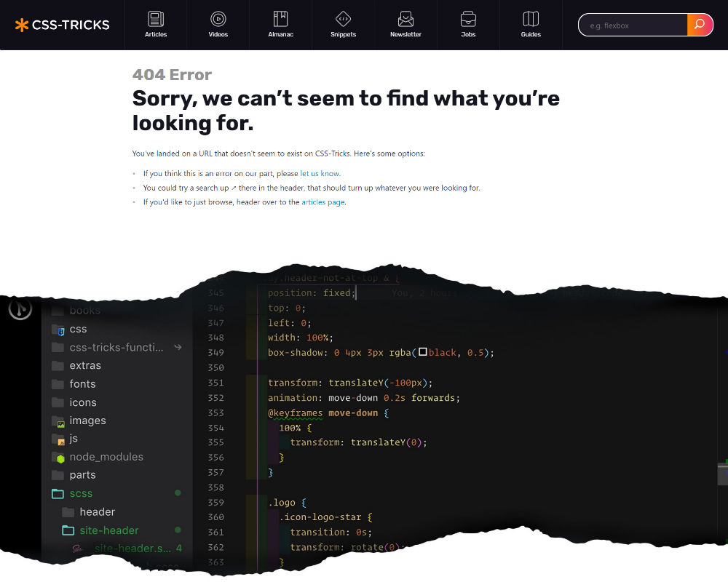The image size is (728, 582).
Task: Click the editor scrollbar thumb on right
Action: click(723, 474)
